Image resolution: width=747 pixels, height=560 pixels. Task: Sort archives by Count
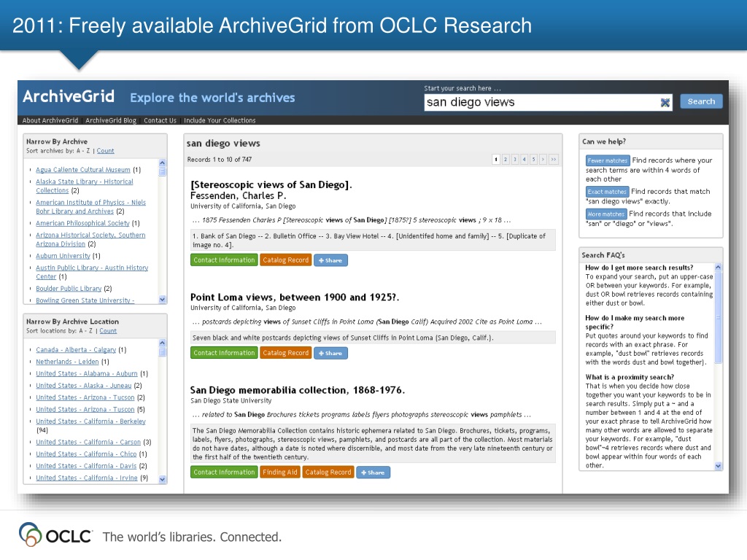coord(105,151)
